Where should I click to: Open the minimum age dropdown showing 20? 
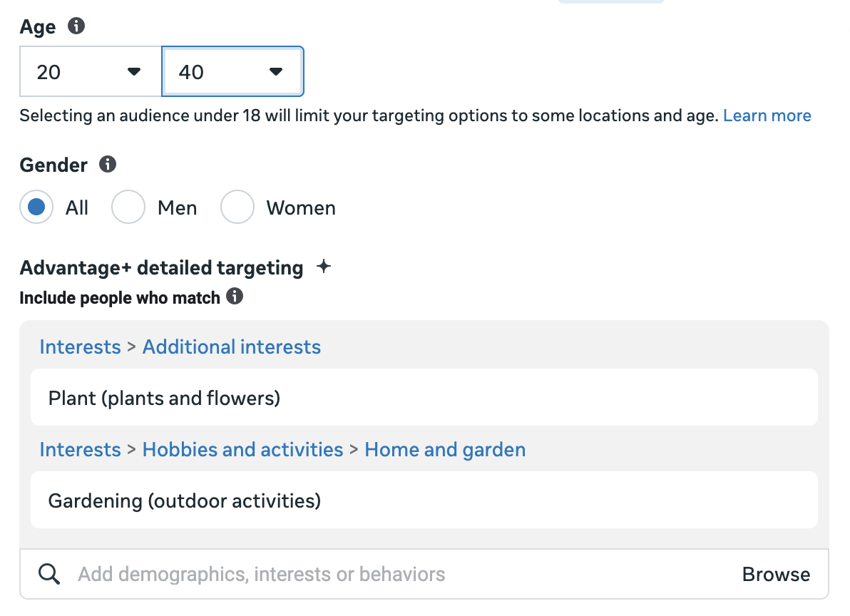90,72
